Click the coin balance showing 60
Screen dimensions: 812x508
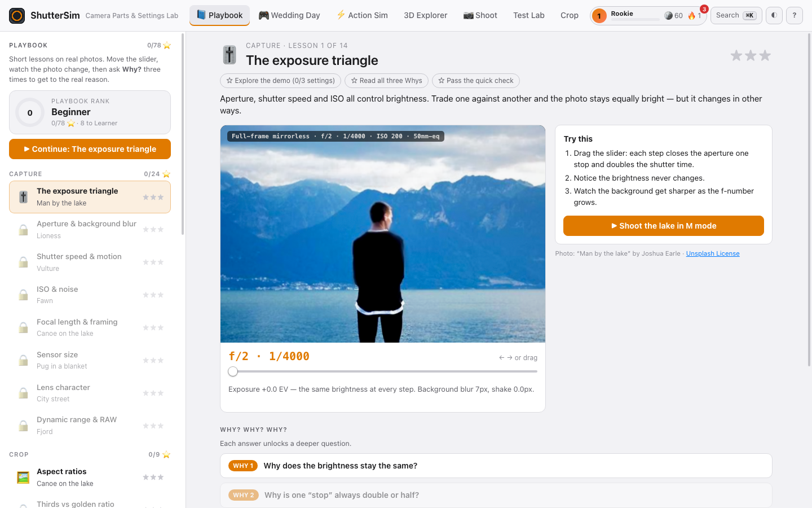pos(673,16)
